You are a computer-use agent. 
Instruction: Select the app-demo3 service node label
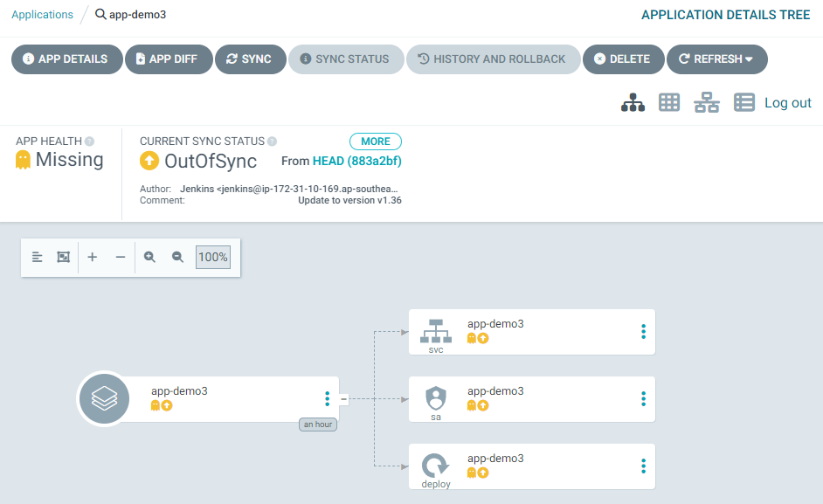coord(496,324)
